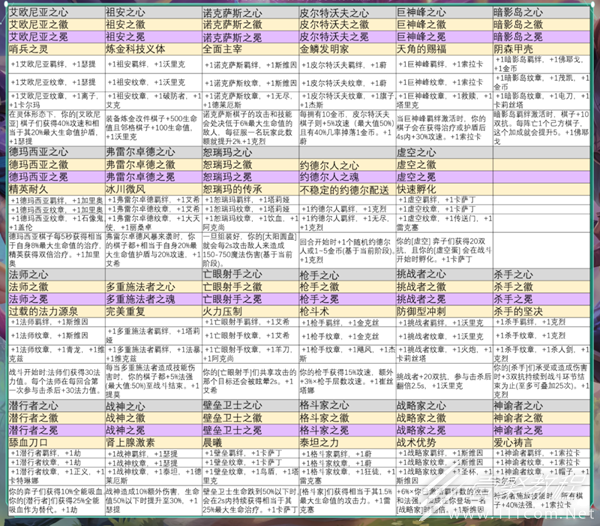600x526 pixels.
Task: Click the cell 不稳定的约德尔配送
Action: [x=347, y=189]
